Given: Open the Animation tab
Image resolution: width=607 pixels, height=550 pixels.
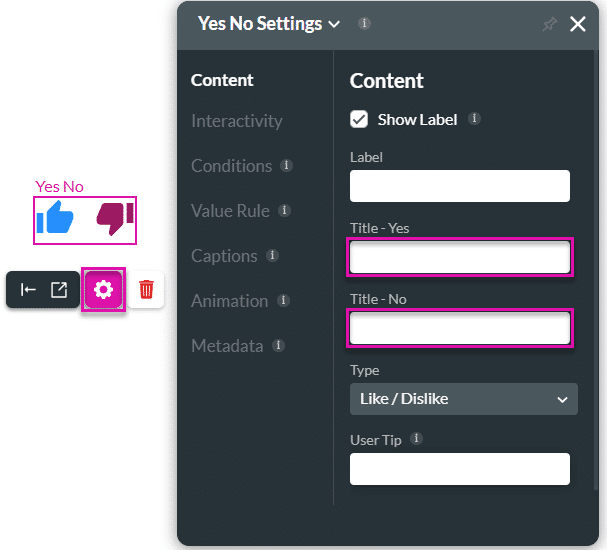Looking at the screenshot, I should (x=230, y=301).
